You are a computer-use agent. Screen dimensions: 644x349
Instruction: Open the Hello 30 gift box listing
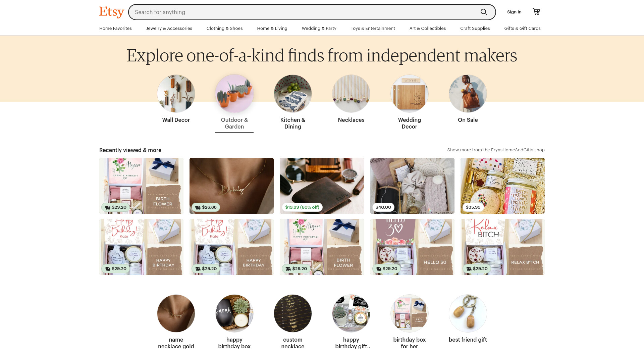tap(412, 247)
